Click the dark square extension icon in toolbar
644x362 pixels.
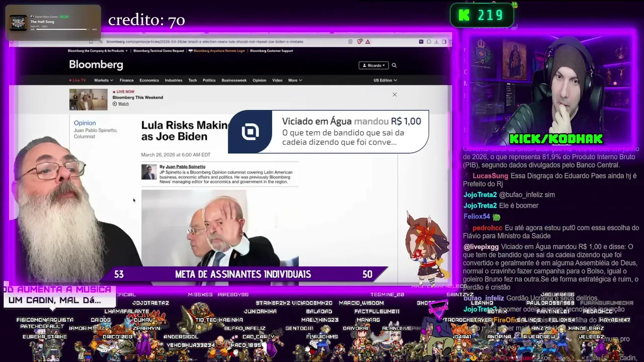pos(421,42)
